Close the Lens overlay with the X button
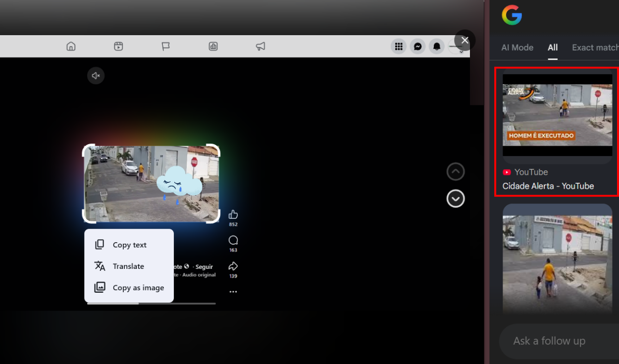Image resolution: width=619 pixels, height=364 pixels. coord(464,40)
